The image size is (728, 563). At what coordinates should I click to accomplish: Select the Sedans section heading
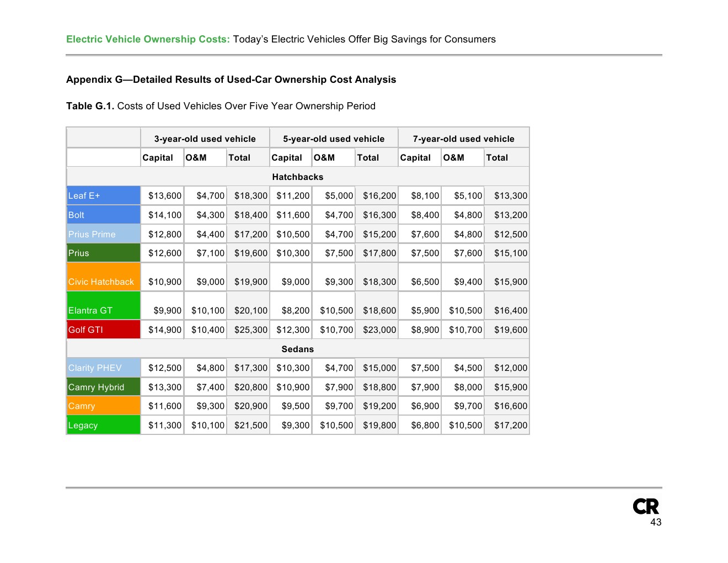coord(297,349)
